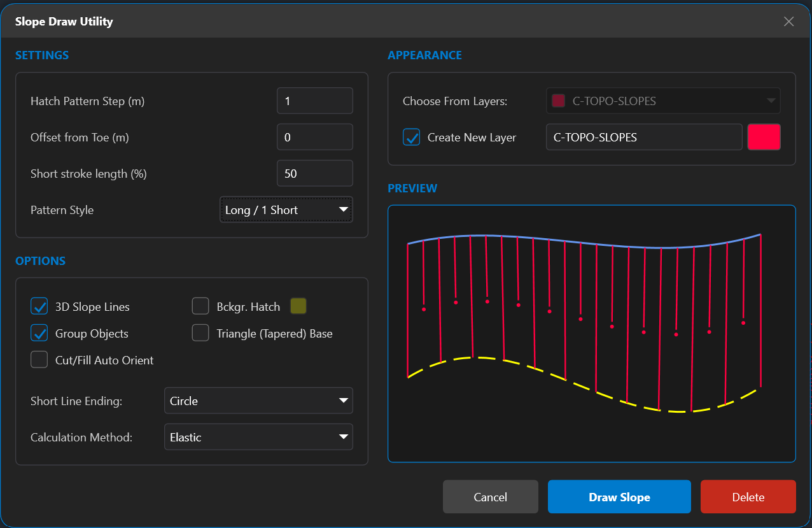Click the Cancel button
This screenshot has height=528, width=812.
pos(491,497)
